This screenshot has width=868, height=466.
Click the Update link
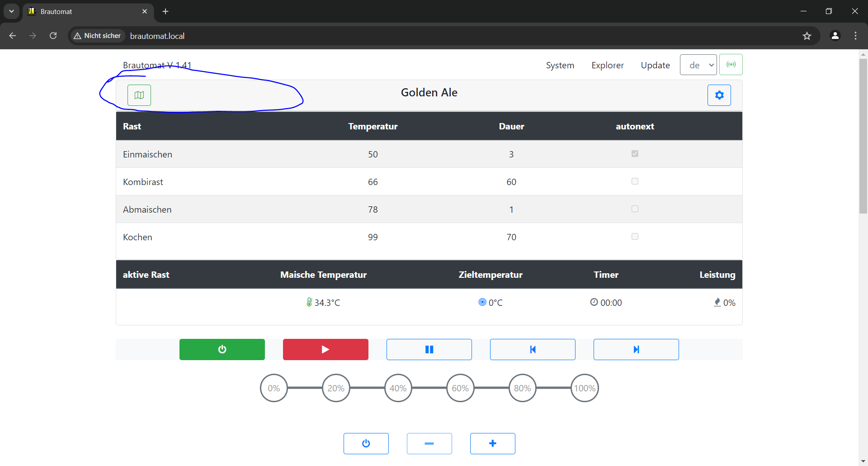click(655, 65)
